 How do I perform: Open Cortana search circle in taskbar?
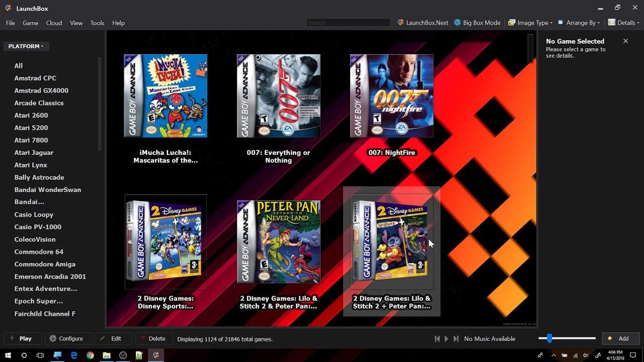coord(24,355)
